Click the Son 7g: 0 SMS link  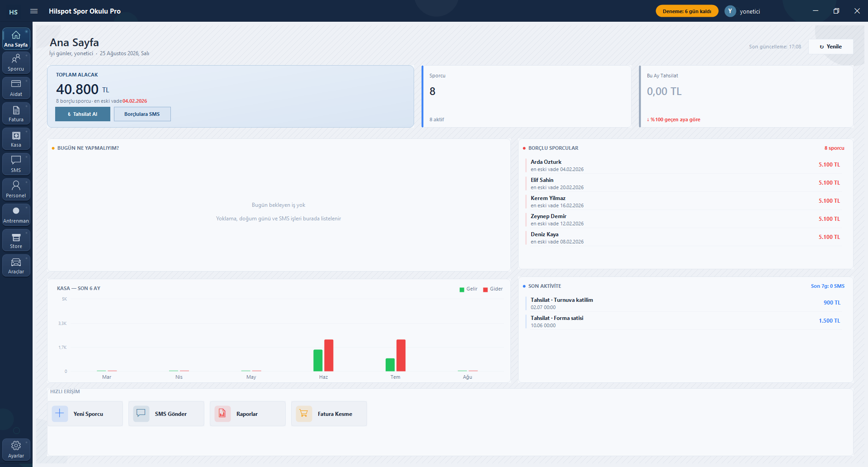827,286
